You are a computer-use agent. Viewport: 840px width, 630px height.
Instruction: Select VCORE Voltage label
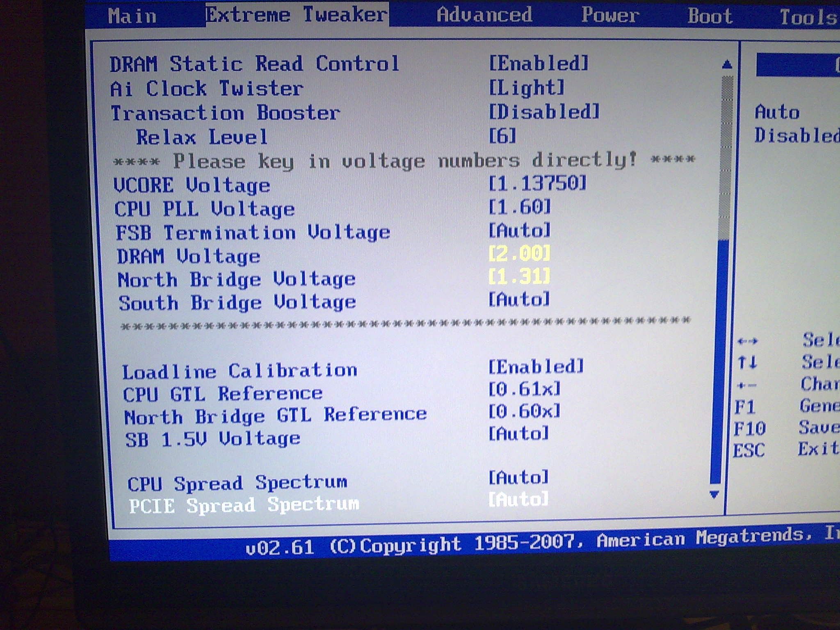(x=192, y=185)
